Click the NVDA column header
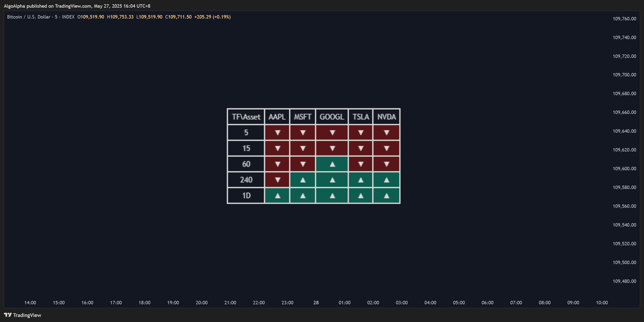 (386, 117)
